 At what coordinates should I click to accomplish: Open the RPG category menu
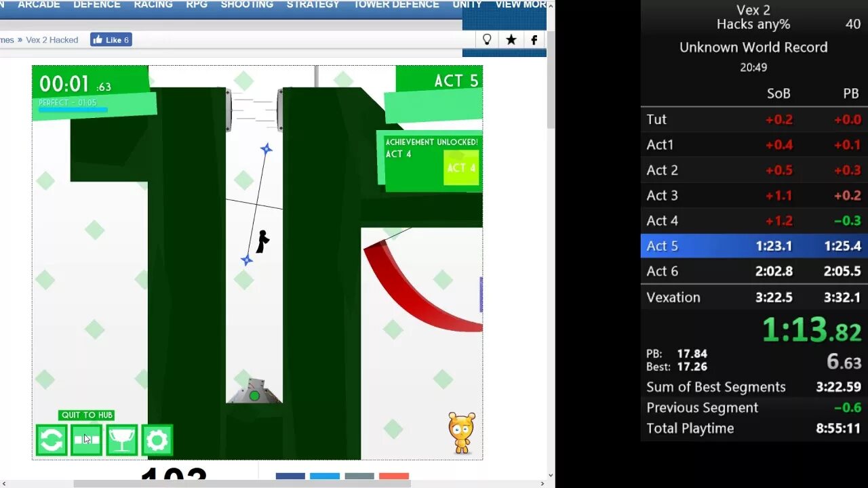197,5
